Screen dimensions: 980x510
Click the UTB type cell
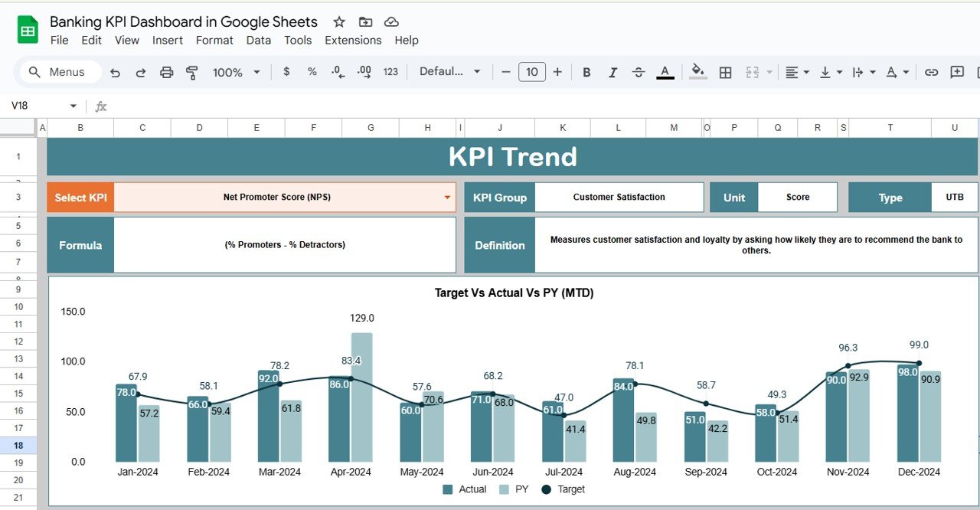(x=955, y=198)
